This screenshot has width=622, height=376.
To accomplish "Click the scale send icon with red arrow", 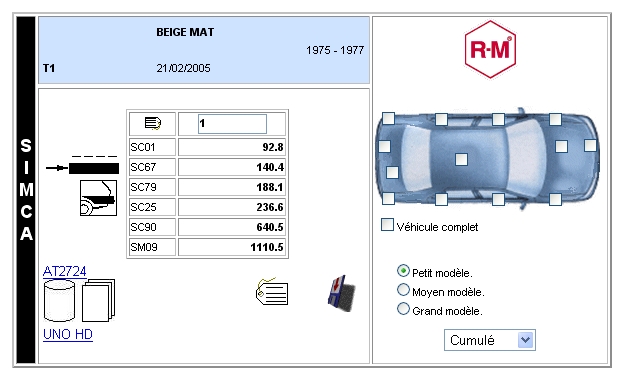I will (x=342, y=293).
